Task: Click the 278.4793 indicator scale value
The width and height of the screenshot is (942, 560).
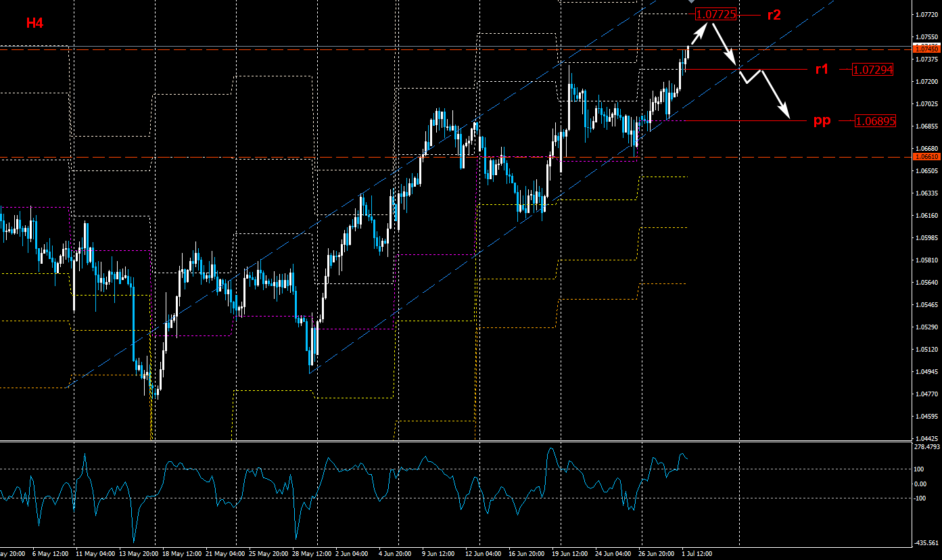Action: [927, 446]
